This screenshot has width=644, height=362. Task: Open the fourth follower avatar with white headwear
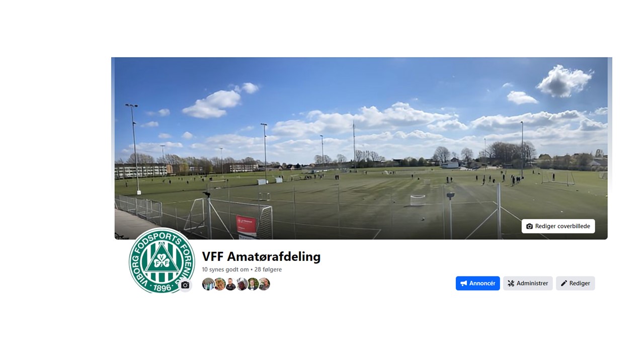tap(242, 284)
